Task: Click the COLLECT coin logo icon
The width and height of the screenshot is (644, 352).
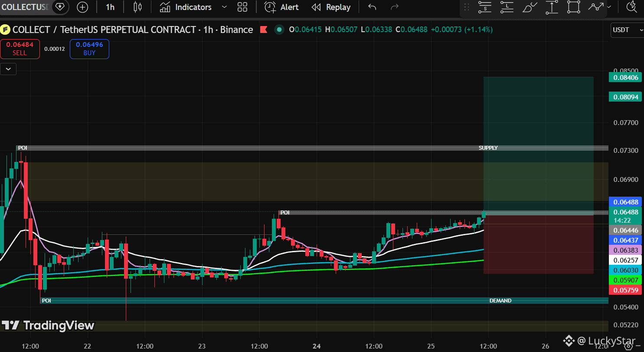Action: [5, 30]
